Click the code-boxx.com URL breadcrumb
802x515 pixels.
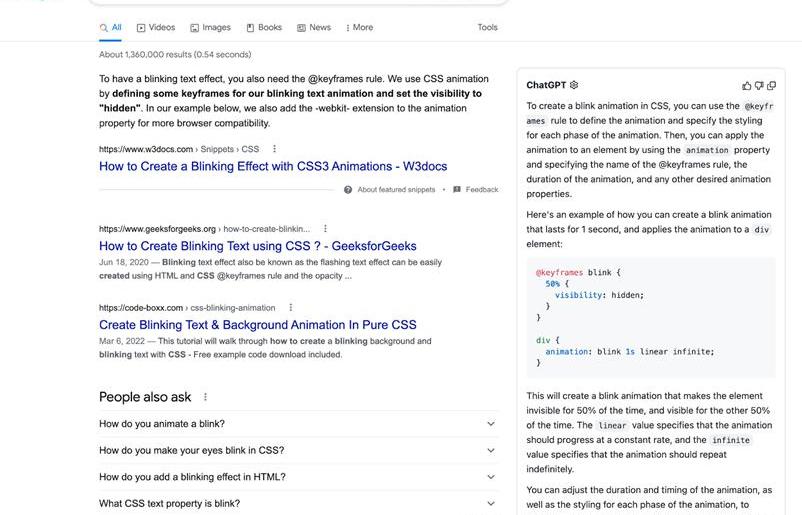click(x=187, y=308)
